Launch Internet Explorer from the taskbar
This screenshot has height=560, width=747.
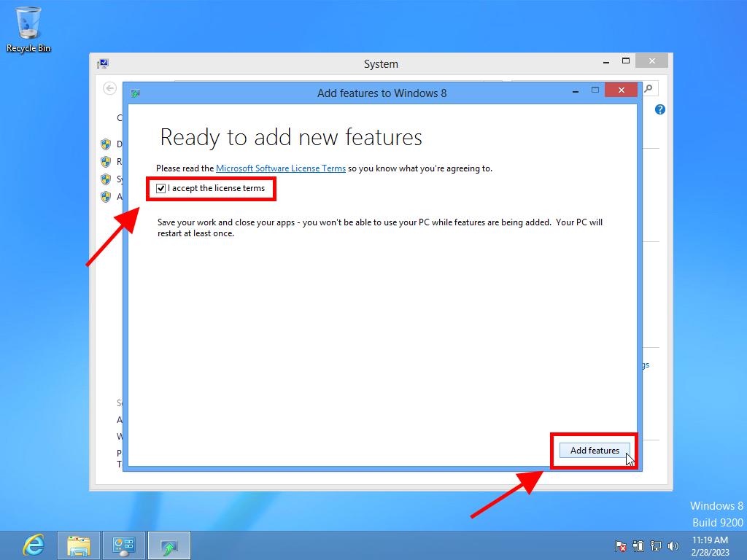tap(34, 545)
